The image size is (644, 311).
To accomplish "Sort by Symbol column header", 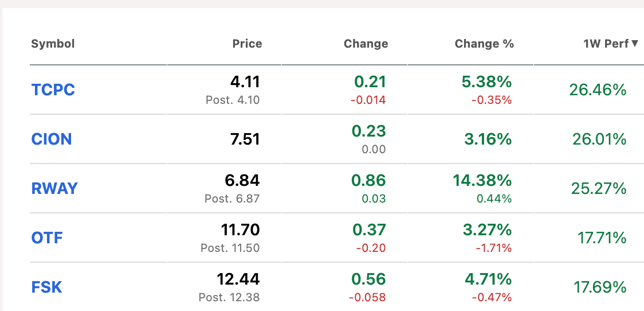I will click(53, 44).
